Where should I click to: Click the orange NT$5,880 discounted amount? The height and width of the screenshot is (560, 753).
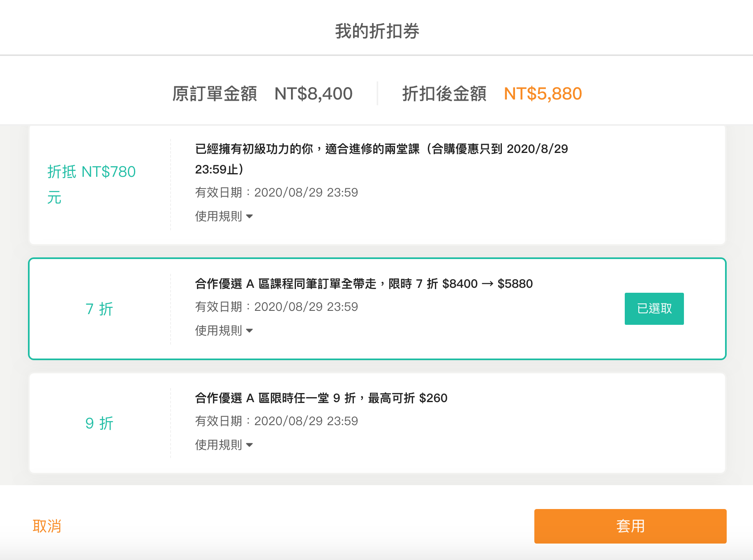point(543,94)
